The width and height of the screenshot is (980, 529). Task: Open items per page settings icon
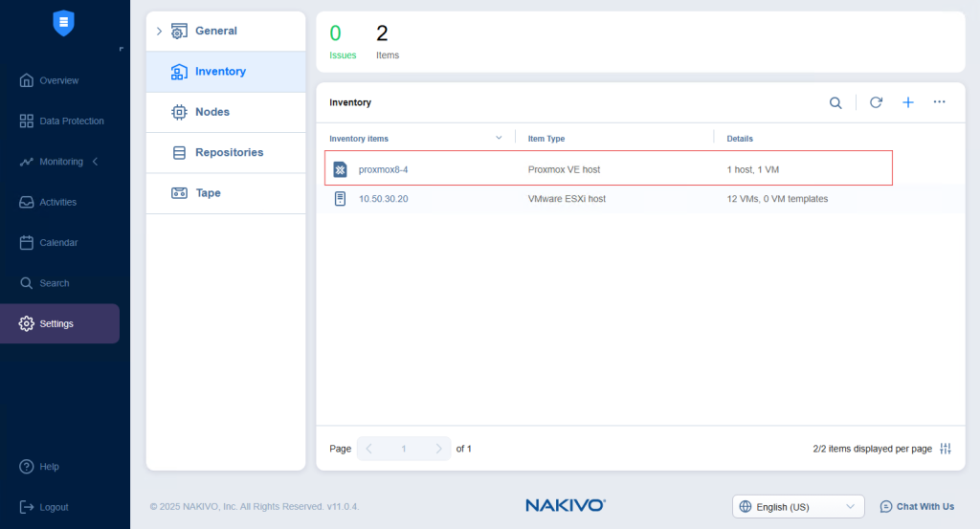tap(946, 449)
